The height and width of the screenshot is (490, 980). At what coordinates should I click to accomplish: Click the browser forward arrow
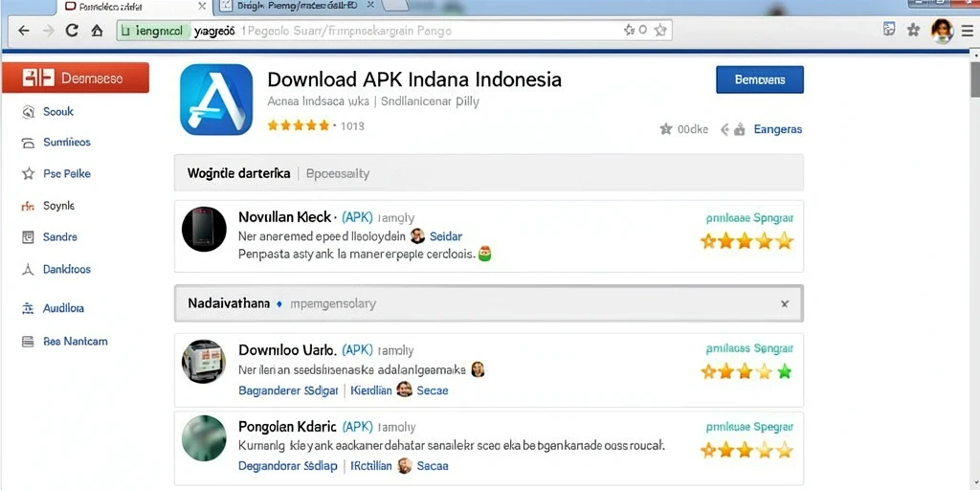point(48,30)
